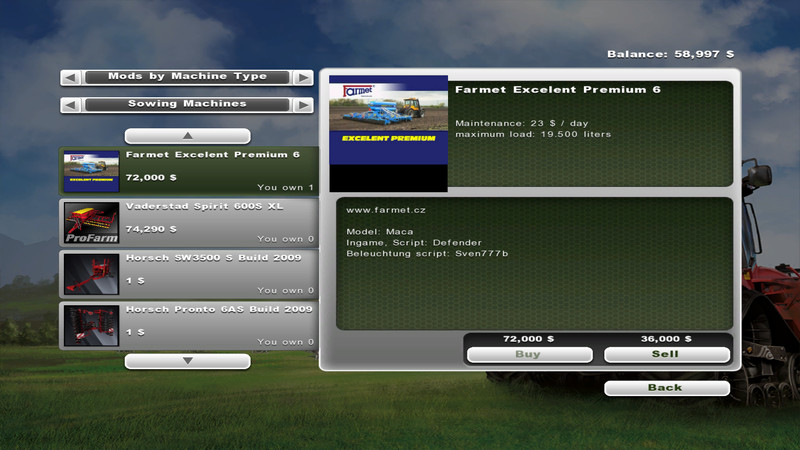Click the Farmet thumbnail in the list
The image size is (800, 450).
click(x=91, y=171)
